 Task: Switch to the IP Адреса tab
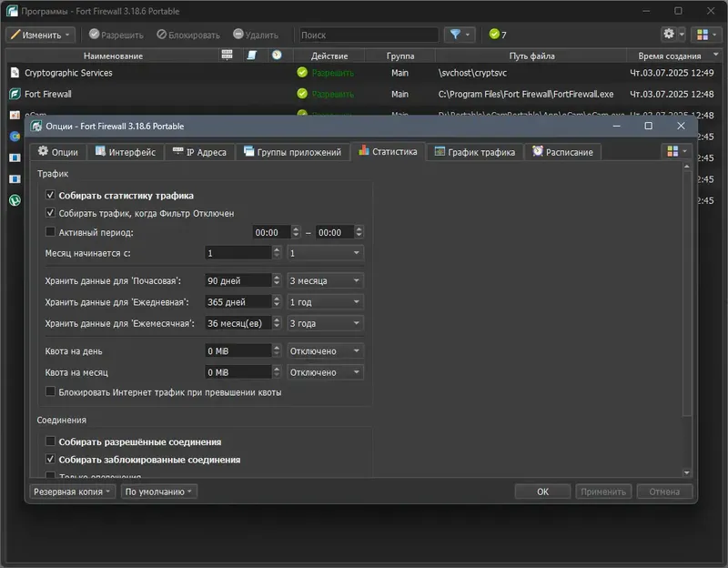point(199,152)
